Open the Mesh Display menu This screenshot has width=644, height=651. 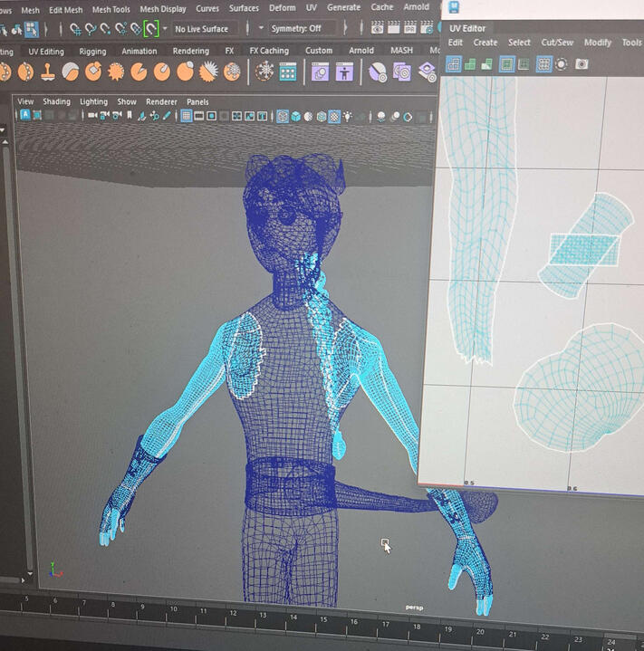pos(163,9)
